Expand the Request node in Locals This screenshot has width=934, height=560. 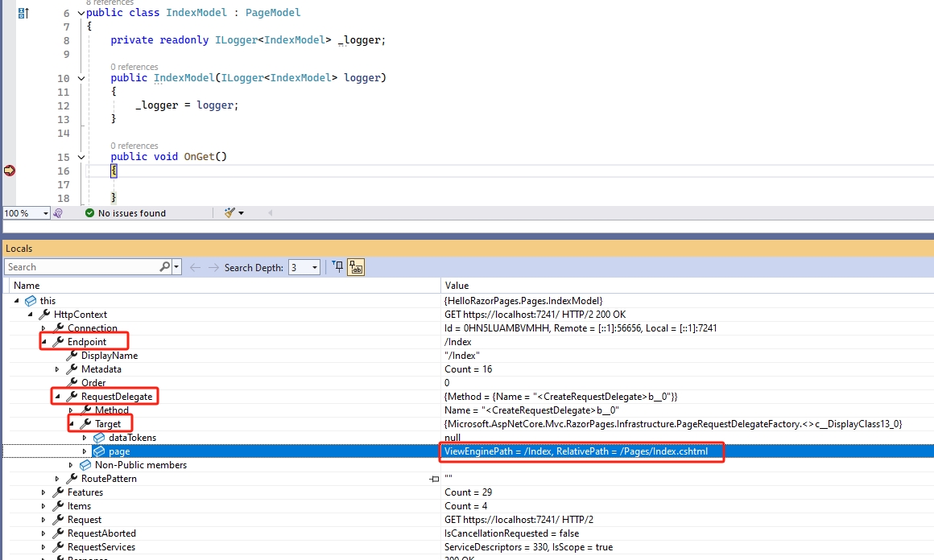click(43, 519)
